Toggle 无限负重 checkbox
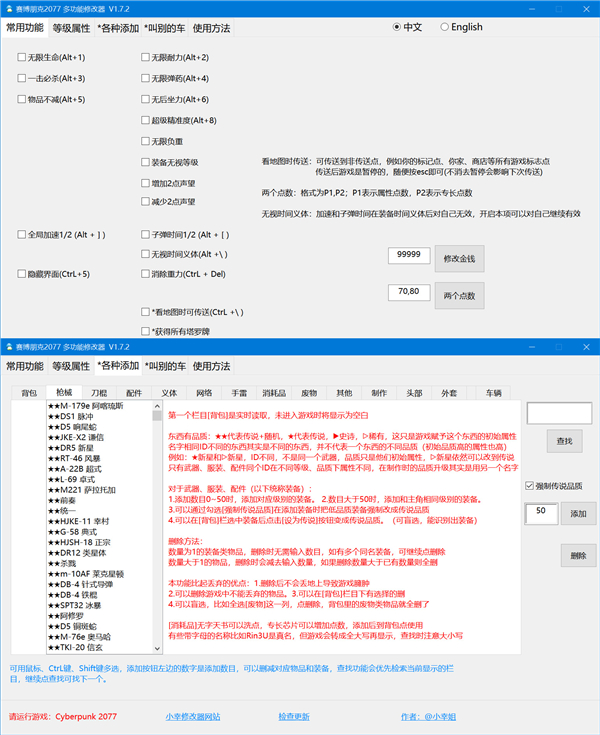The image size is (600, 735). [145, 141]
